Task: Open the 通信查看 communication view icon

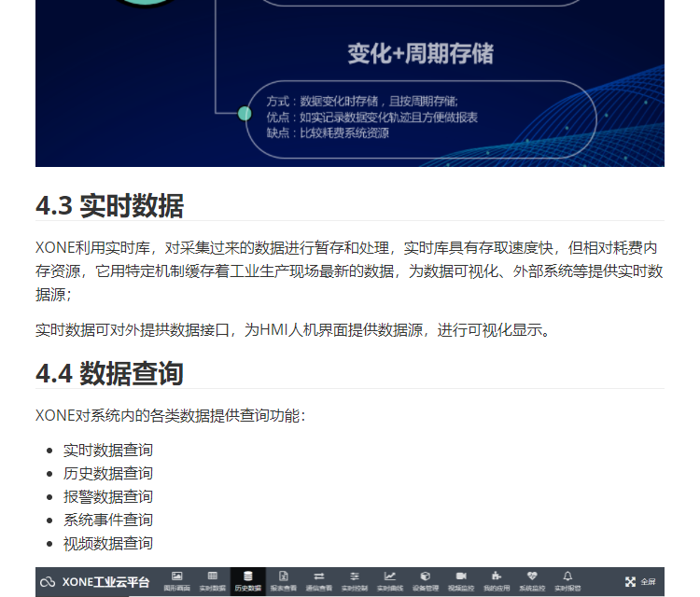Action: point(319,576)
